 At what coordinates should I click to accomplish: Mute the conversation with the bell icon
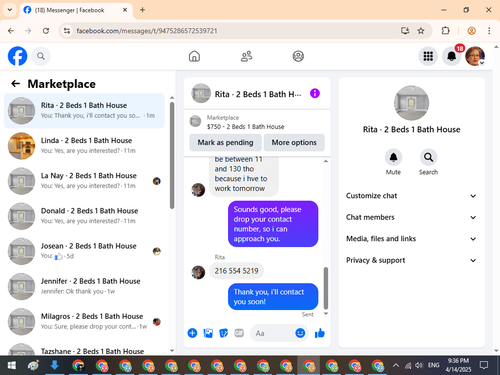[x=393, y=157]
